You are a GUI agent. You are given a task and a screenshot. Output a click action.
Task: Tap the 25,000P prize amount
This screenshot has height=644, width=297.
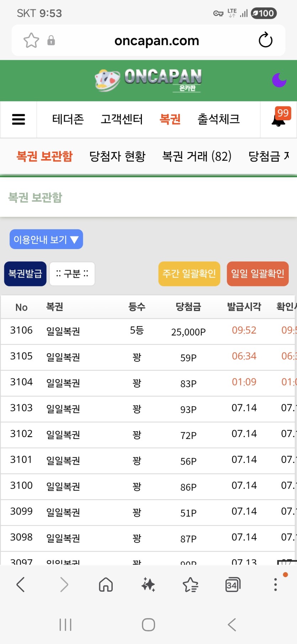189,332
